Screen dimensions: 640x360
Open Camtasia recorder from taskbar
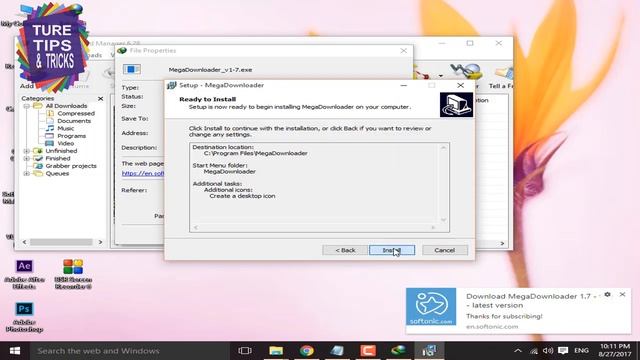coord(368,351)
